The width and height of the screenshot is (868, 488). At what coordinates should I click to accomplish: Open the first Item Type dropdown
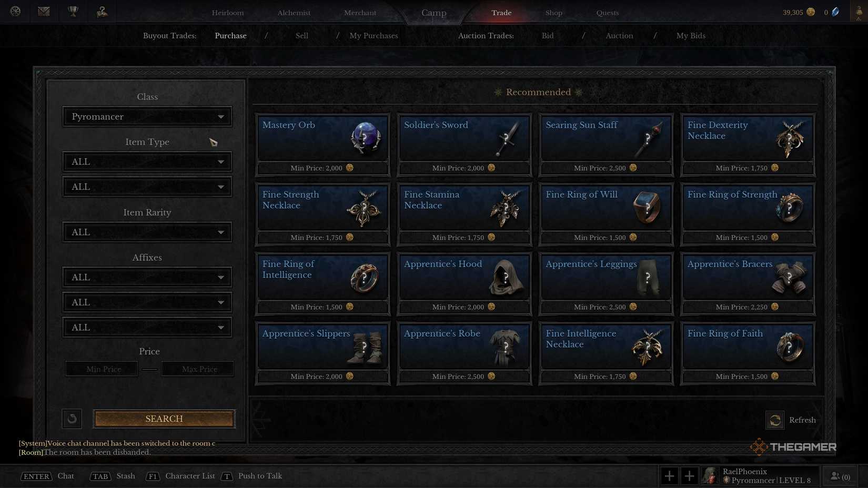tap(147, 161)
